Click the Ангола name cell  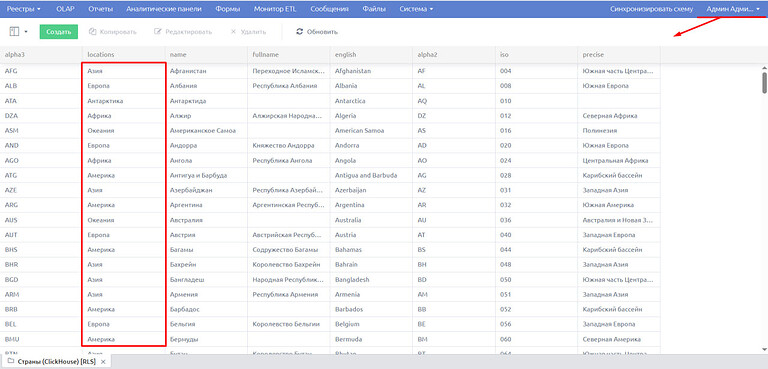coord(206,160)
